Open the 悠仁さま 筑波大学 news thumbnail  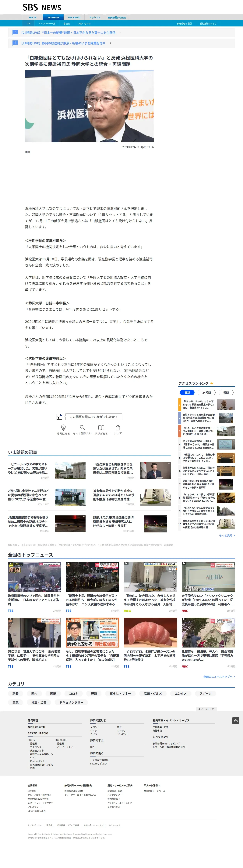tap(35, 632)
